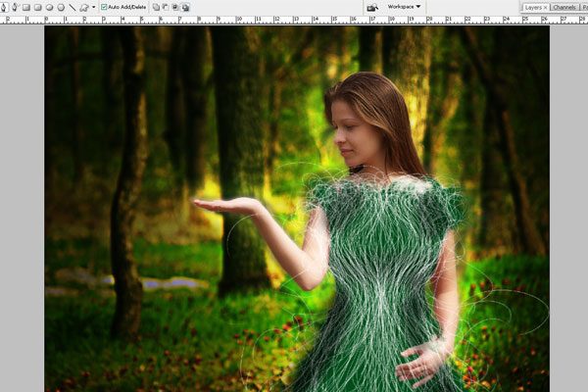588x392 pixels.
Task: Launch Adobe Bridge from options bar
Action: (x=372, y=7)
